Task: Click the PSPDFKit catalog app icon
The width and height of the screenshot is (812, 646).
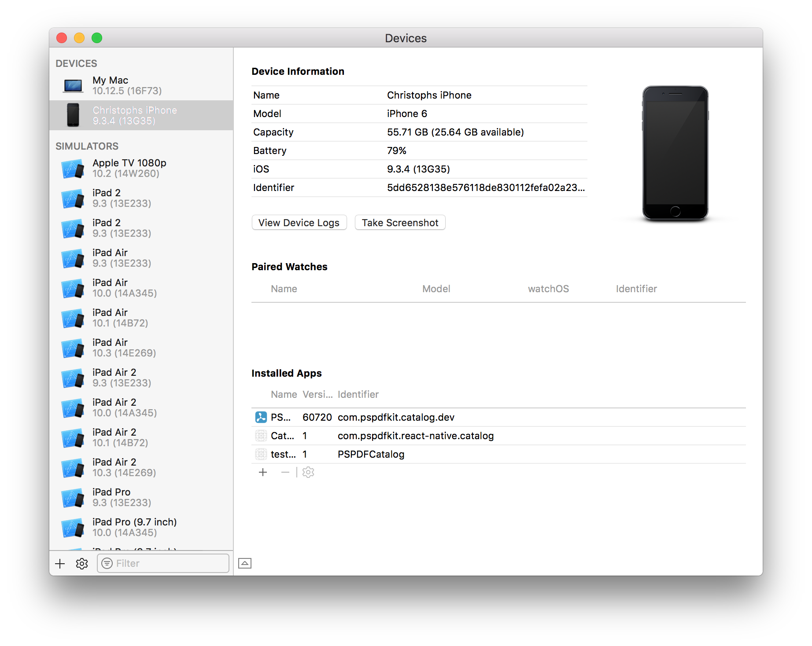Action: pyautogui.click(x=261, y=417)
